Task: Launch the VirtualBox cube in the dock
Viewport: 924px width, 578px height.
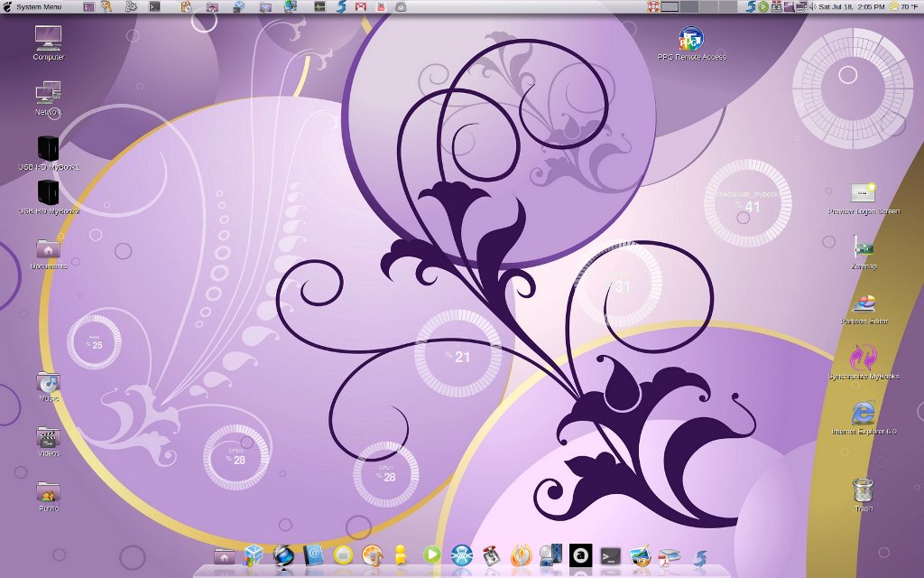Action: tap(254, 555)
